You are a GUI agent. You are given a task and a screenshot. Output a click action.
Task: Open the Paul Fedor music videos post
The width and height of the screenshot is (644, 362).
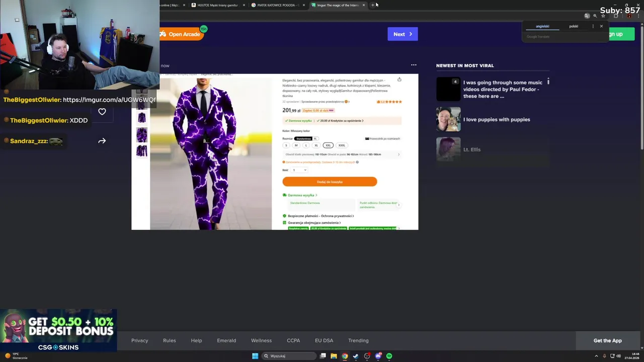coord(503,89)
